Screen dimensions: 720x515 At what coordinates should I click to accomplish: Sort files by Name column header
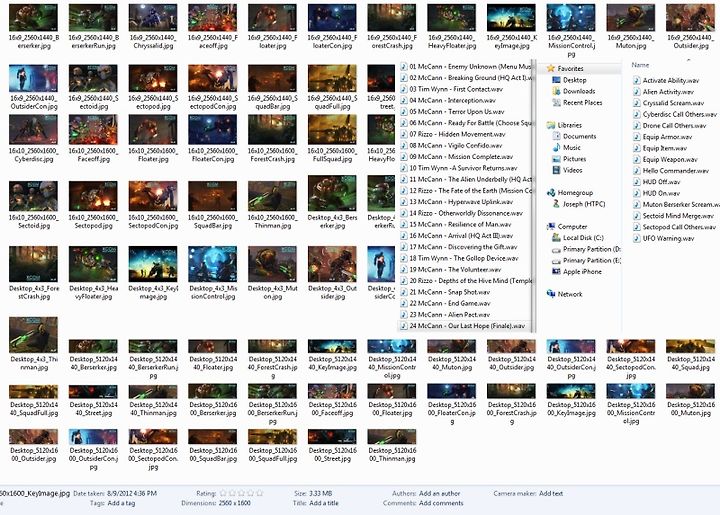coord(640,65)
